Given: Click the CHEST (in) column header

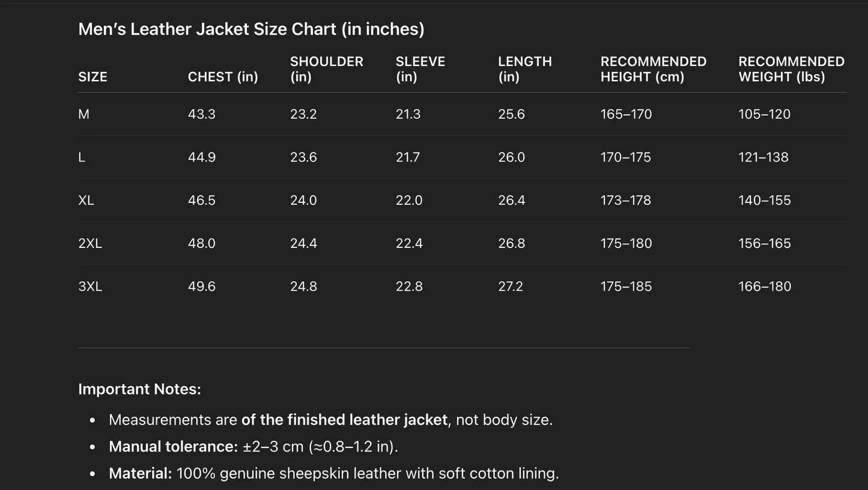Looking at the screenshot, I should click(x=223, y=77).
